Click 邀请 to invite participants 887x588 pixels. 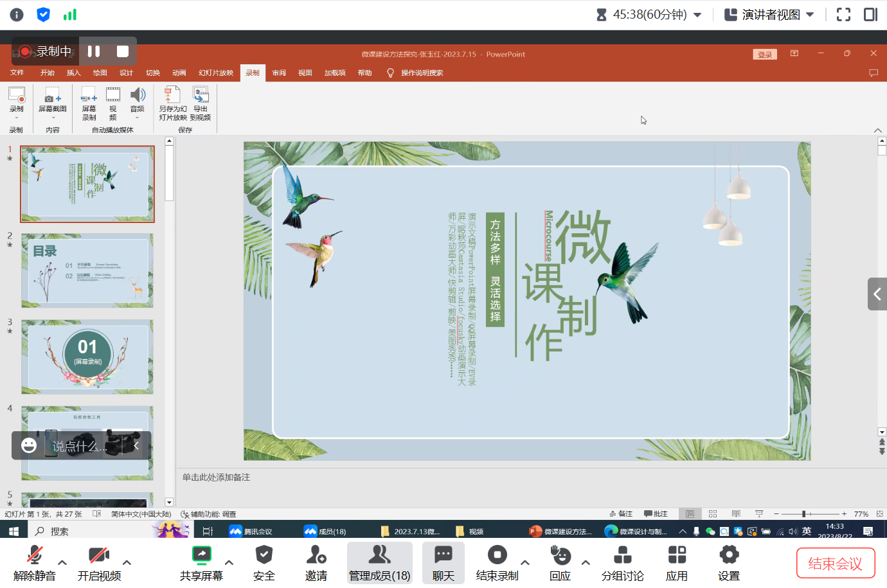coord(316,563)
